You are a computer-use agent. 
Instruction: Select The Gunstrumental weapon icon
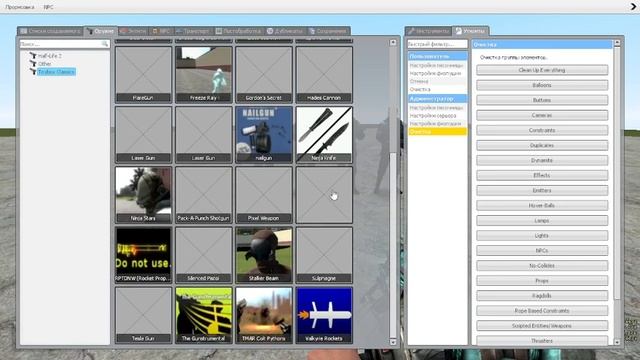pos(204,315)
